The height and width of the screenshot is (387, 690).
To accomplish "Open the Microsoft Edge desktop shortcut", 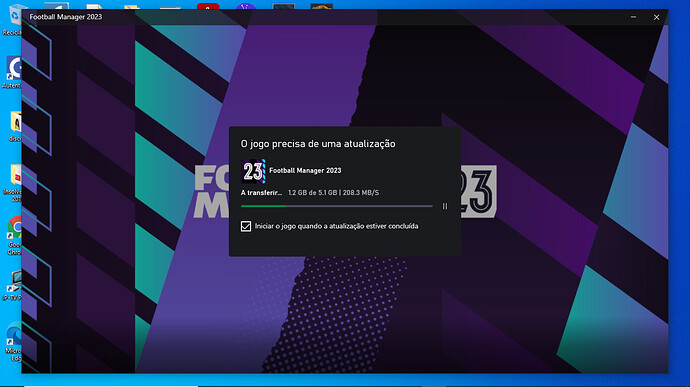I will coord(13,343).
